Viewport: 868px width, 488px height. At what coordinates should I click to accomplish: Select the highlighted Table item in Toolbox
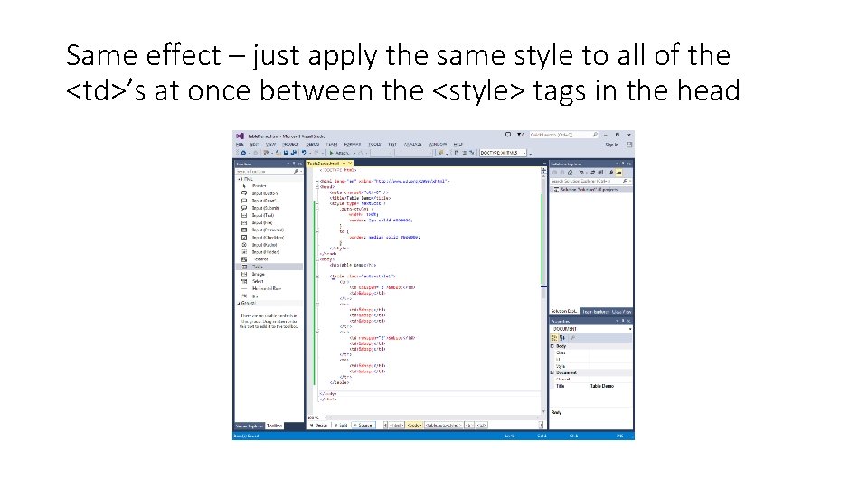(x=269, y=267)
